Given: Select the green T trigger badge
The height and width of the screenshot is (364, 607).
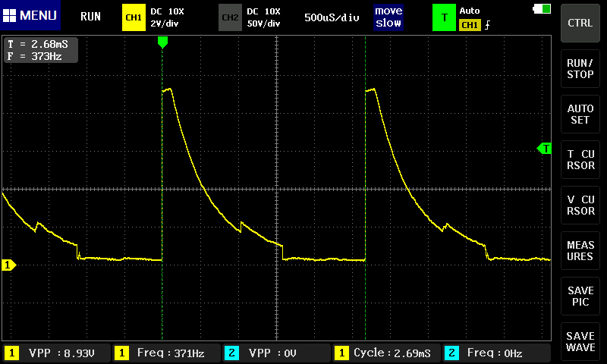Looking at the screenshot, I should coord(444,17).
